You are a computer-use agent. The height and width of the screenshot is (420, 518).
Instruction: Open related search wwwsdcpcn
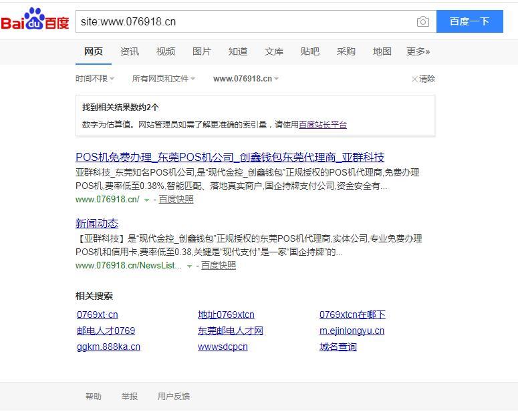(x=223, y=347)
